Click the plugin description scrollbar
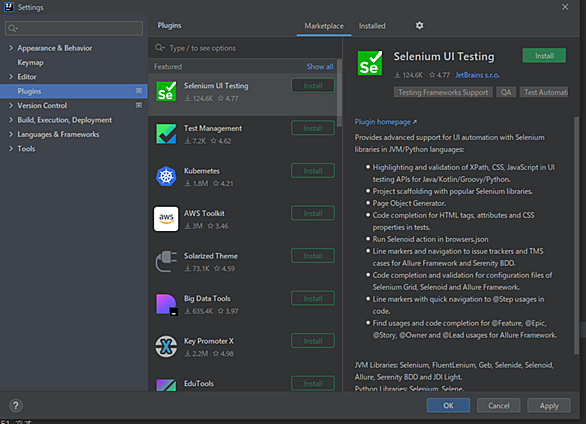Image resolution: width=586 pixels, height=424 pixels. (x=576, y=235)
